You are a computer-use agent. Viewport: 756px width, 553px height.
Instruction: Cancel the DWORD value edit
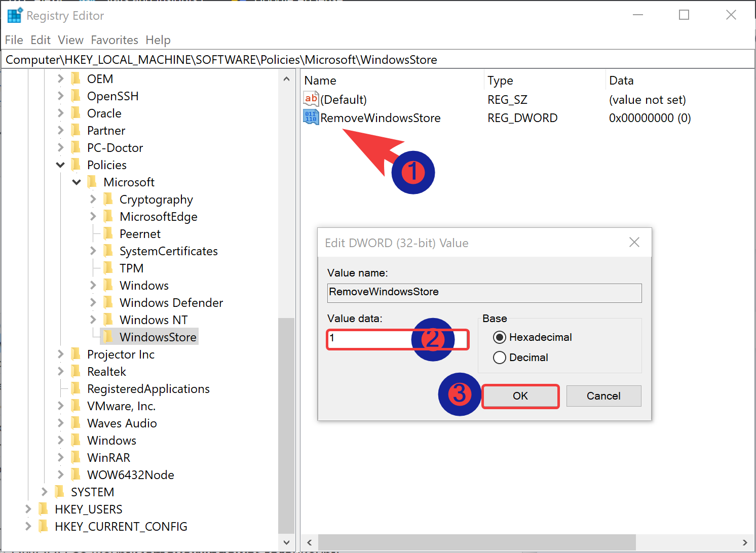click(603, 396)
